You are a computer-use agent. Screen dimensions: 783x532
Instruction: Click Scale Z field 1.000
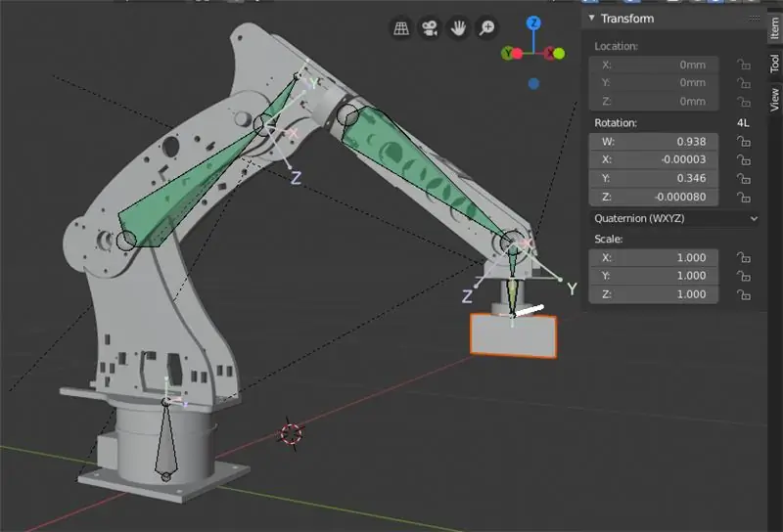(x=654, y=294)
